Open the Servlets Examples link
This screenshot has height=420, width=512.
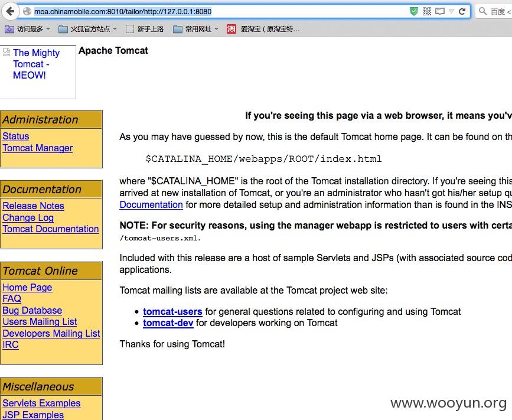point(41,403)
